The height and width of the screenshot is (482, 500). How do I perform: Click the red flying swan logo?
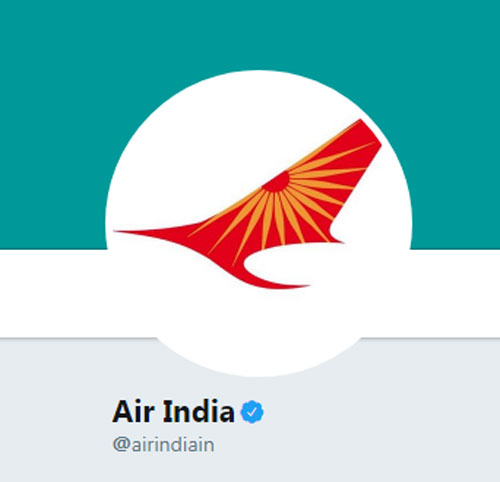248,204
